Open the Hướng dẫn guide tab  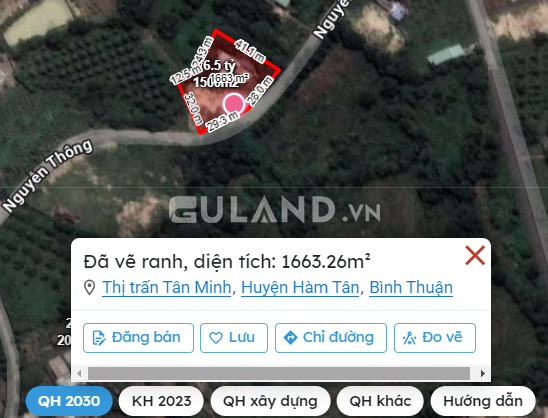483,401
